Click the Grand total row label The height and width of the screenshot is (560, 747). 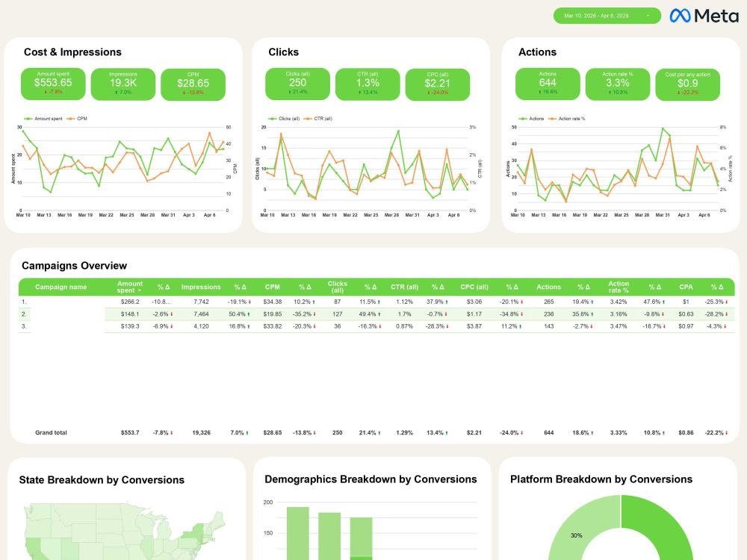(x=51, y=433)
